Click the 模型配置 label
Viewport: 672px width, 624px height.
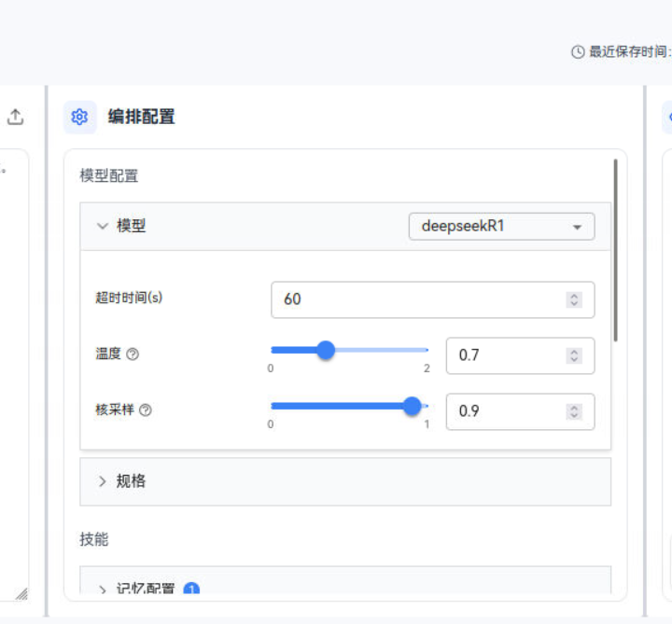[109, 175]
